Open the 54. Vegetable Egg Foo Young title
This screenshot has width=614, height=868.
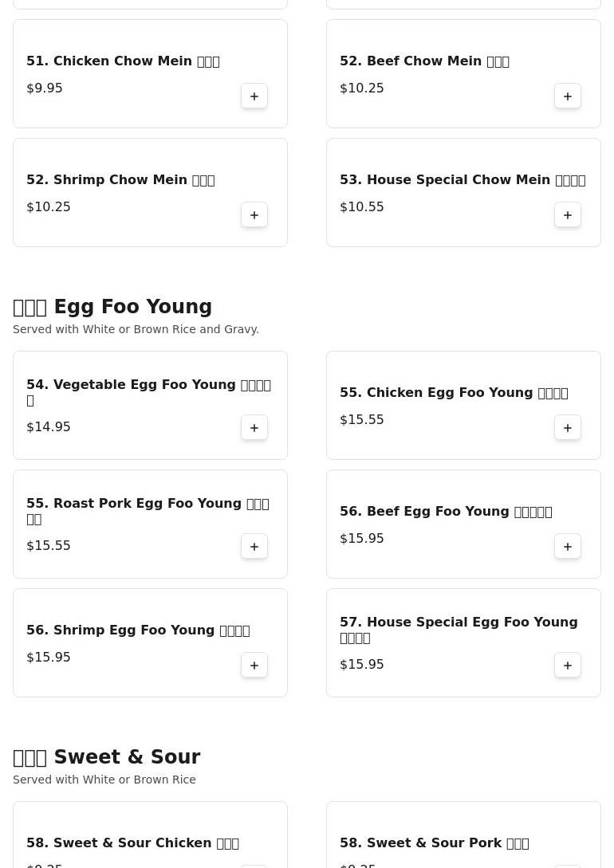(x=148, y=392)
